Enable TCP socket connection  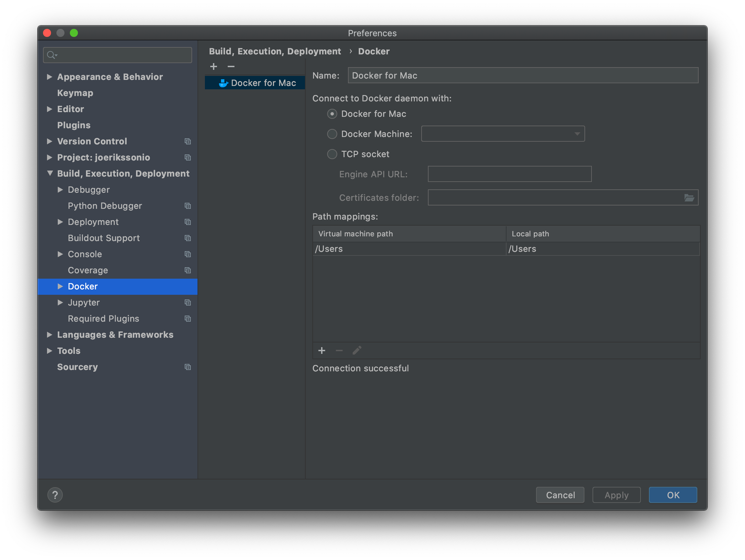(x=332, y=154)
